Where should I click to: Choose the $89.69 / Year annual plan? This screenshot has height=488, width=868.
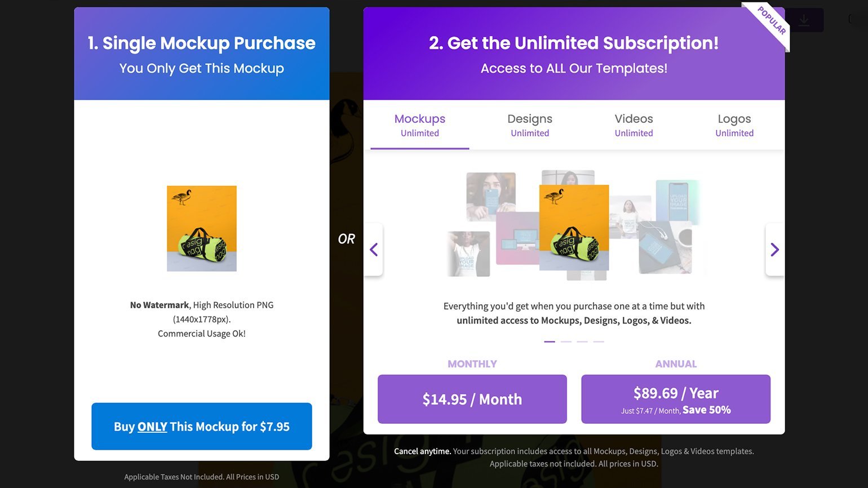[676, 399]
